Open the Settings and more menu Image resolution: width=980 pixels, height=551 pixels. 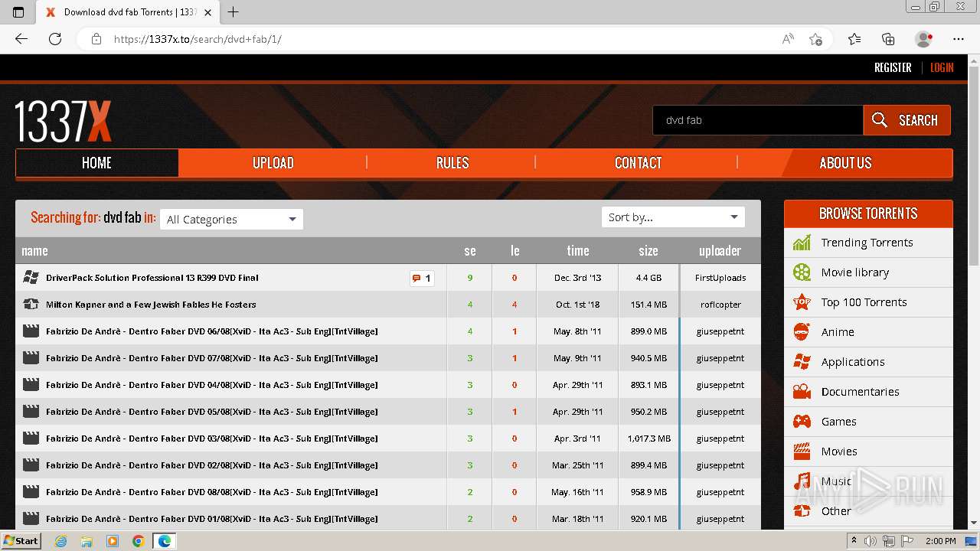[959, 39]
